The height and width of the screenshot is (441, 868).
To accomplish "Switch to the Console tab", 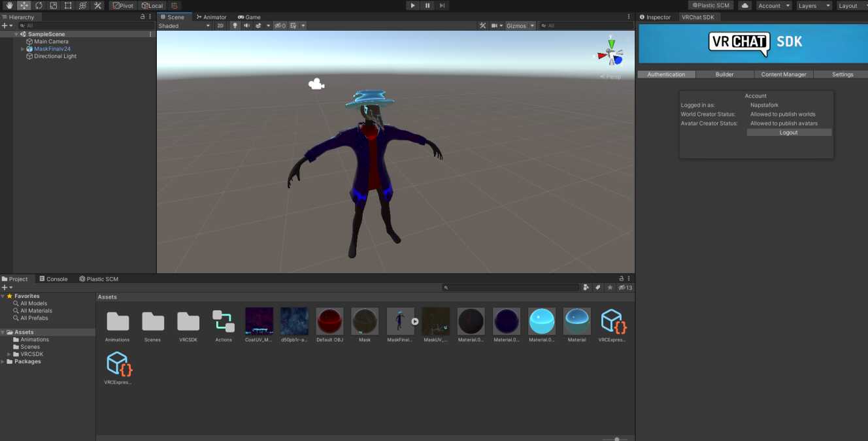I will (53, 279).
